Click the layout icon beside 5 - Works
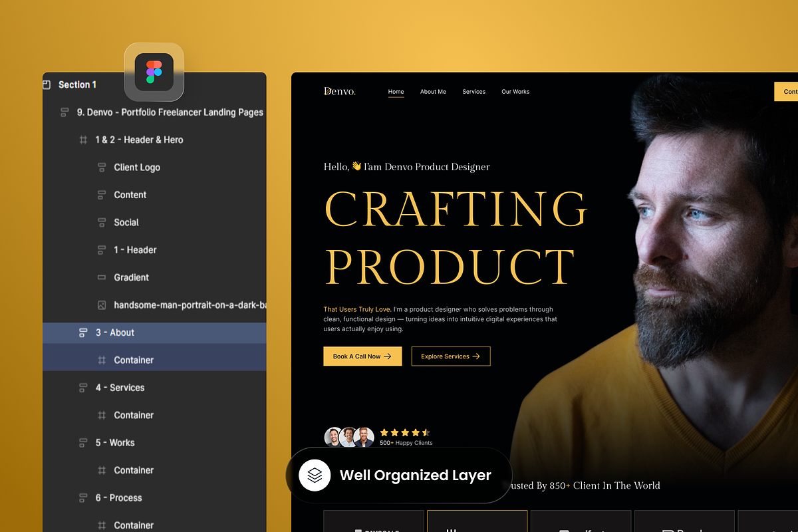This screenshot has height=532, width=798. [83, 443]
